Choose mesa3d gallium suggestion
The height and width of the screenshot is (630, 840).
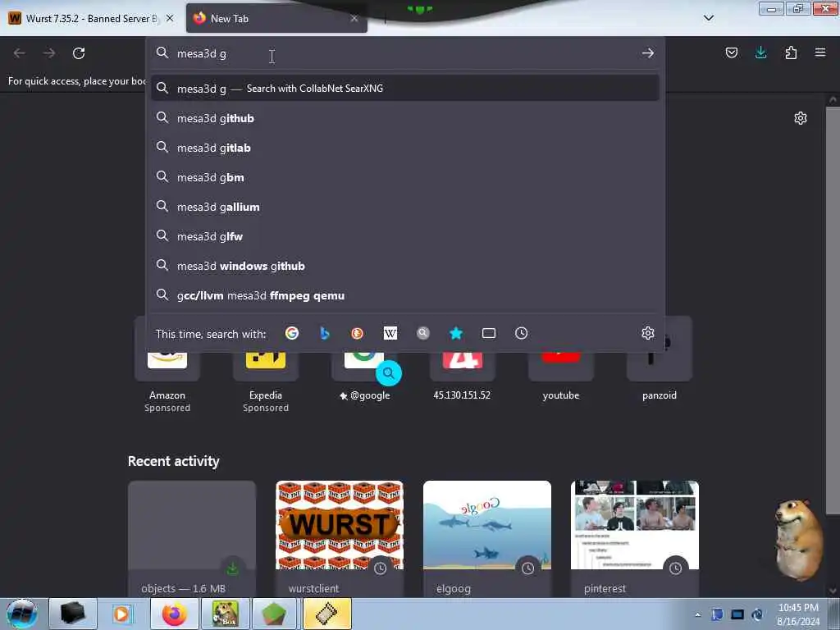coord(404,206)
